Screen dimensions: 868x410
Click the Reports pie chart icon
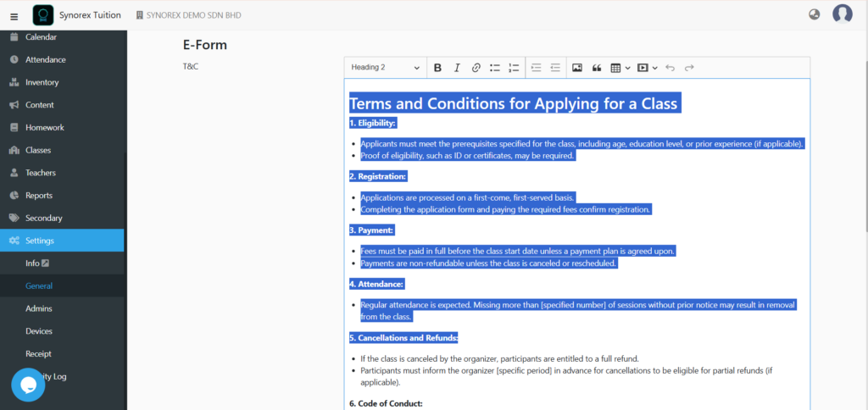[14, 196]
